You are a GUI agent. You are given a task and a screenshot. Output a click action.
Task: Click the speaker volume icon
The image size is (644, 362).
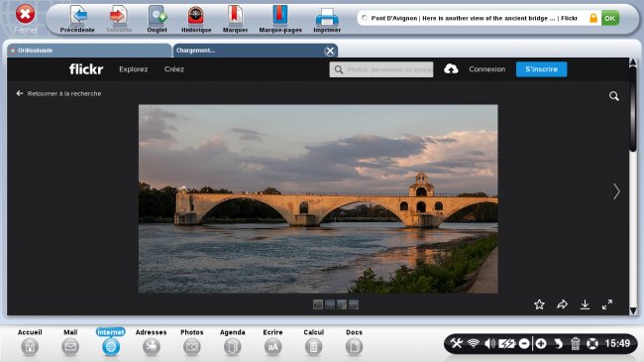490,343
